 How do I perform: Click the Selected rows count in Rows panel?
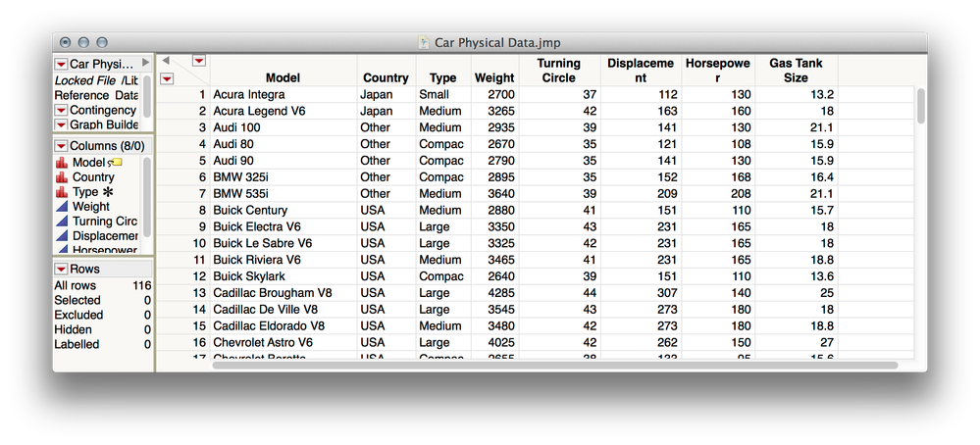point(147,300)
